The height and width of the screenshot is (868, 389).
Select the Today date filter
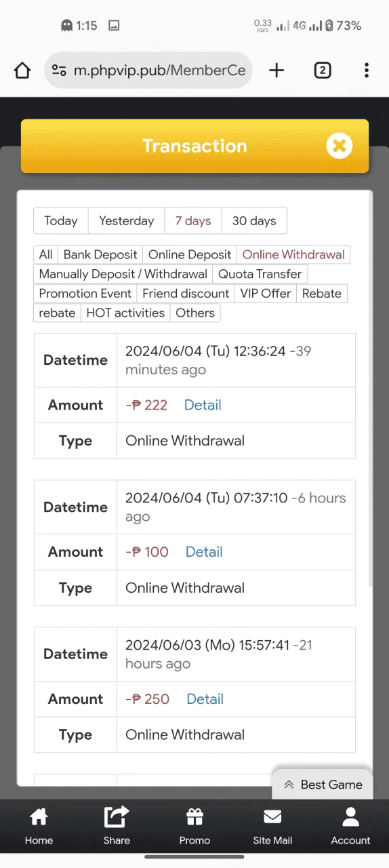pyautogui.click(x=61, y=221)
